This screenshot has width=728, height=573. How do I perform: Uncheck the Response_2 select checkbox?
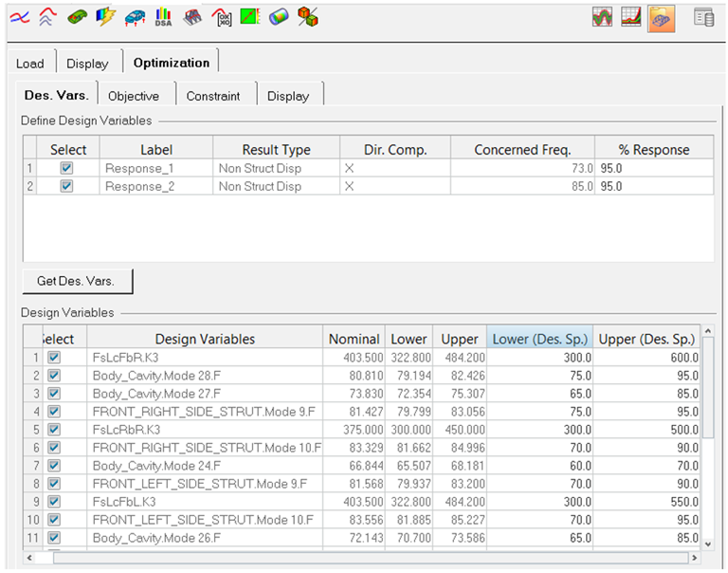(66, 186)
